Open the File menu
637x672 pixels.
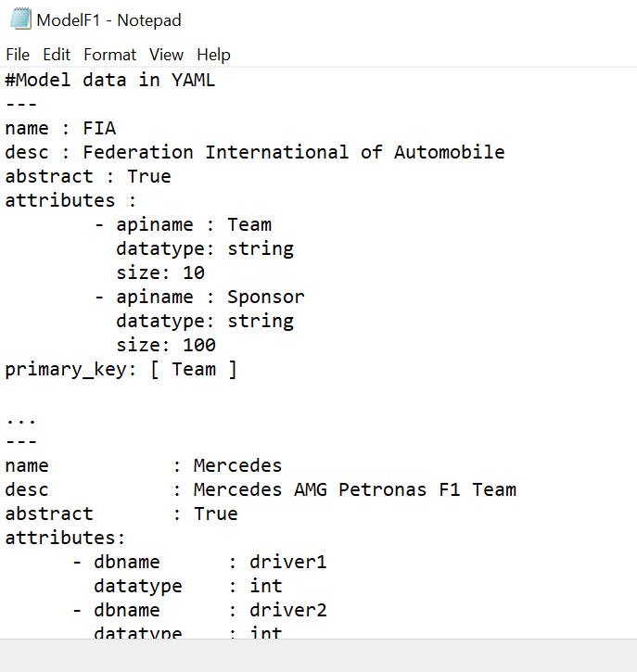pyautogui.click(x=18, y=55)
